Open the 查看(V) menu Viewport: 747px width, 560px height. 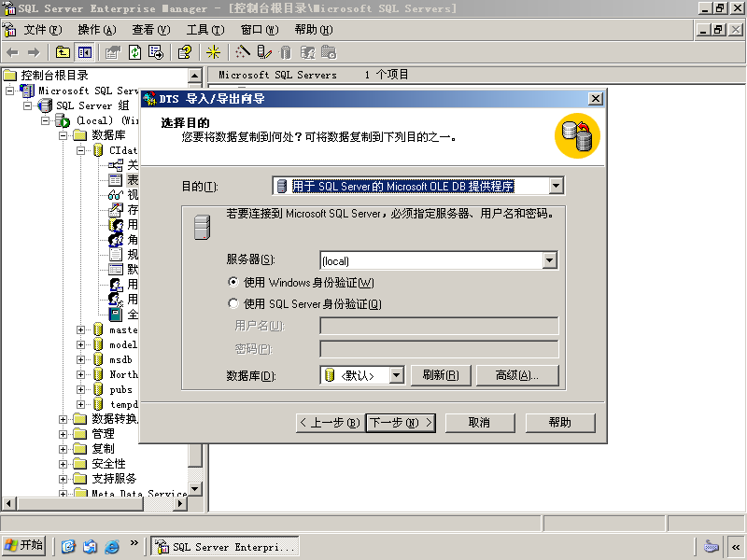point(151,30)
